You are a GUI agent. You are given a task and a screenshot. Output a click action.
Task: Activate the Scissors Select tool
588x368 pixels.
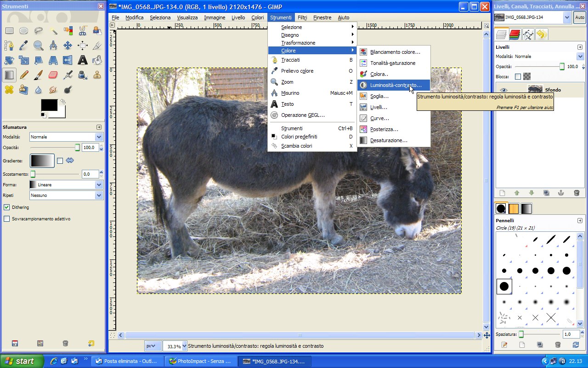(x=83, y=31)
